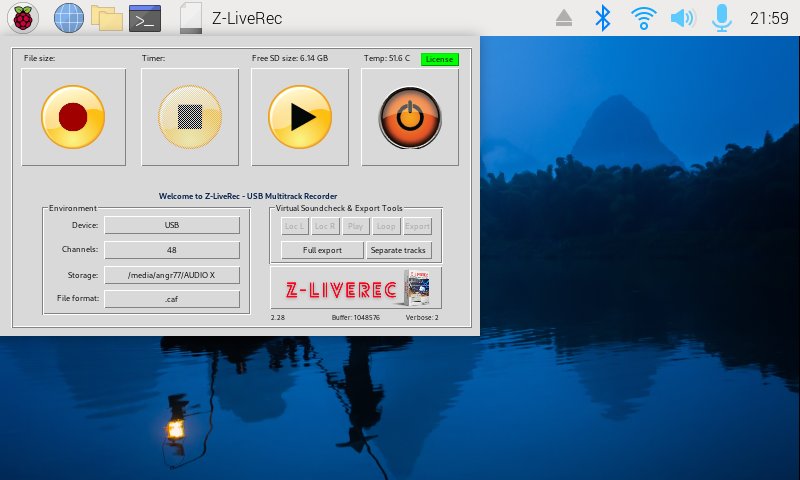Click the clock showing 21:59
This screenshot has height=480, width=800.
point(769,18)
